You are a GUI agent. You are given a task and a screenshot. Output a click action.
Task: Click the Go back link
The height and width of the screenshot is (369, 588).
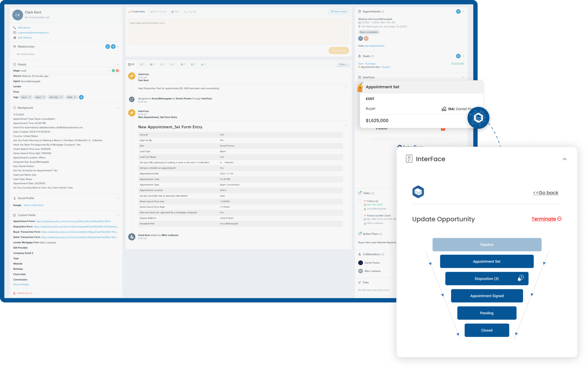click(545, 193)
